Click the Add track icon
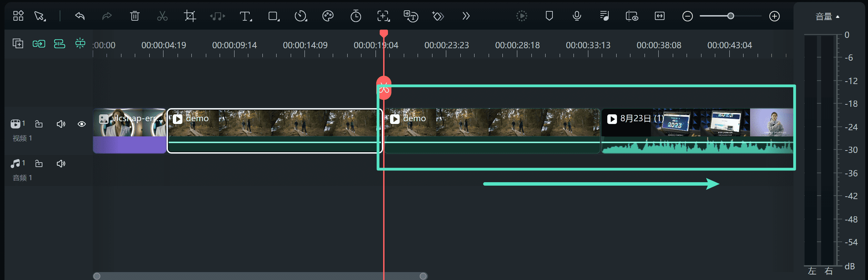The height and width of the screenshot is (280, 868). 18,44
